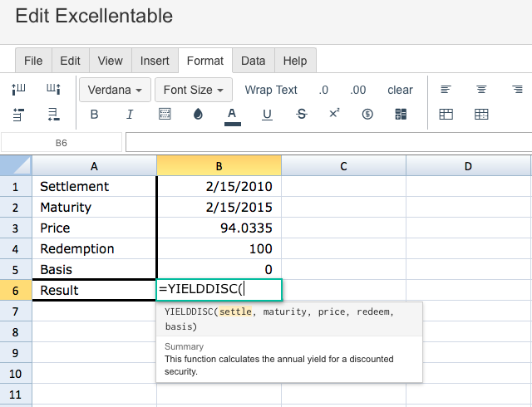Switch to the Data tab

pos(253,61)
